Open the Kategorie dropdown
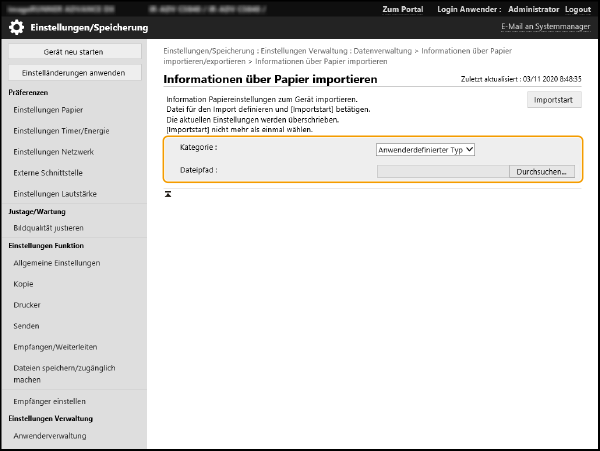The height and width of the screenshot is (451, 600). point(425,149)
